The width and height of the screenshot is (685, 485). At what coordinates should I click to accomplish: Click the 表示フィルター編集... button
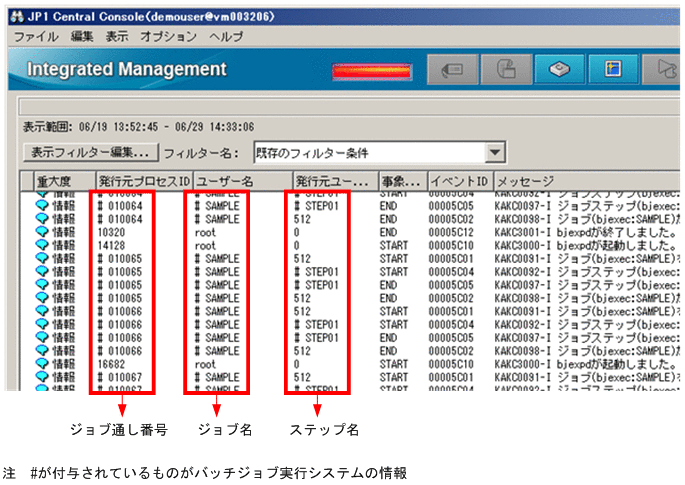[90, 152]
